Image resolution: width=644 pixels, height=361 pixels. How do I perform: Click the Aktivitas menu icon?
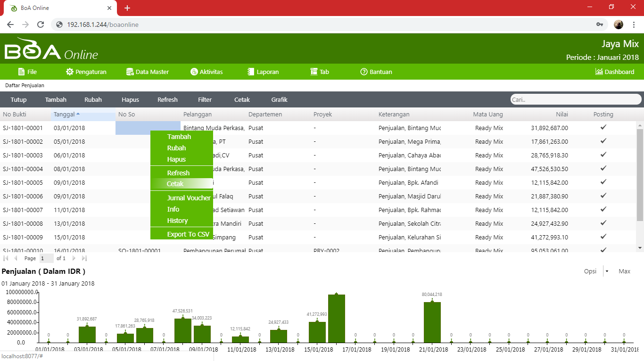click(x=194, y=72)
